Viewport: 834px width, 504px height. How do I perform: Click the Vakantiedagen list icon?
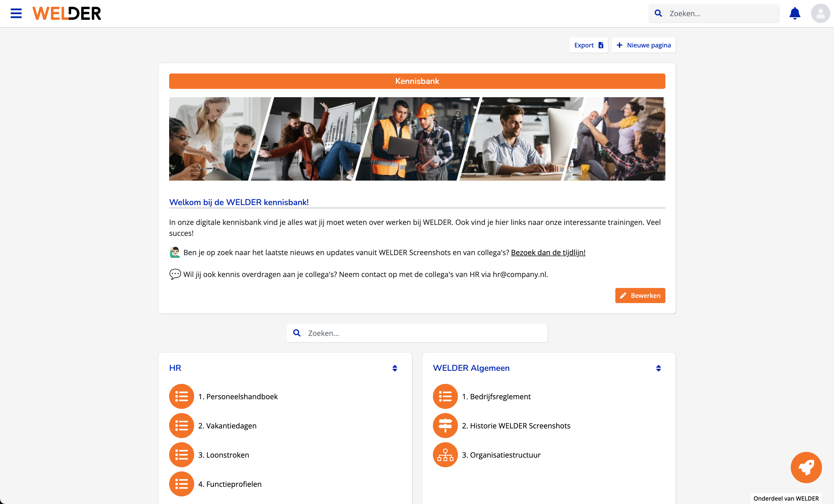(x=181, y=426)
